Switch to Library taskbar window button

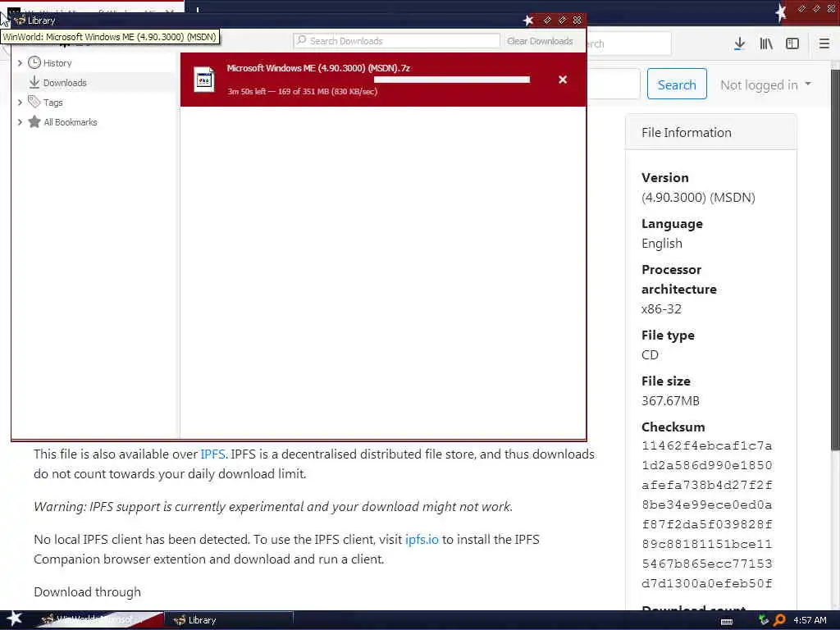pos(229,620)
